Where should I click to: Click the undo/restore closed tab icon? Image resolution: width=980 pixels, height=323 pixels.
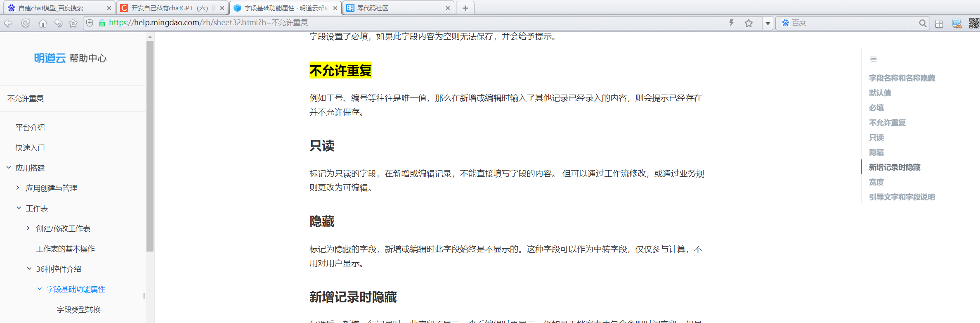58,23
